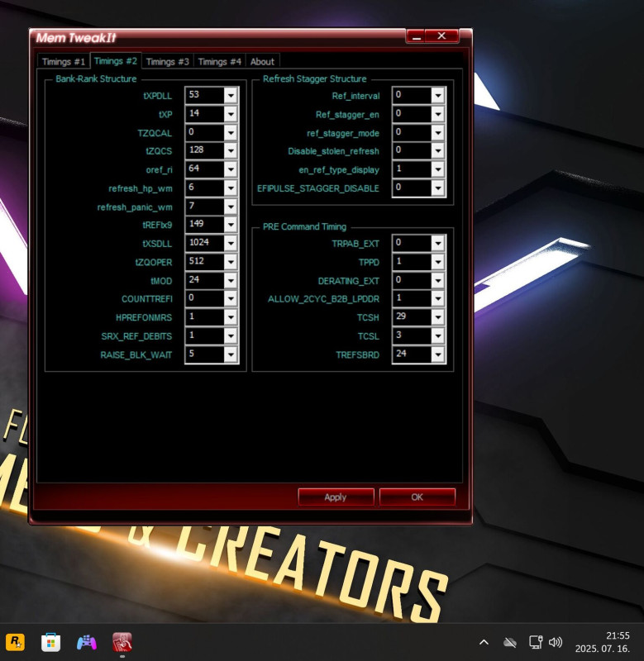
Task: Open clock showing 21:55
Action: pyautogui.click(x=602, y=642)
